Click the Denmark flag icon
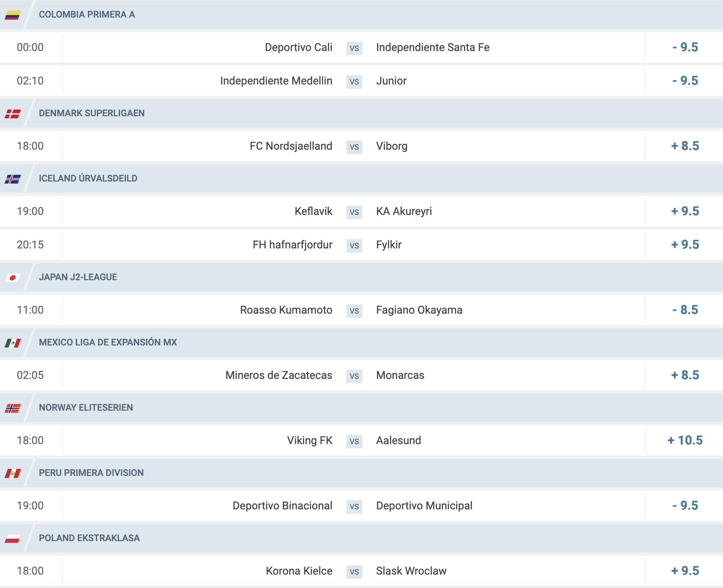Screen dimensions: 723x588 click(x=13, y=114)
